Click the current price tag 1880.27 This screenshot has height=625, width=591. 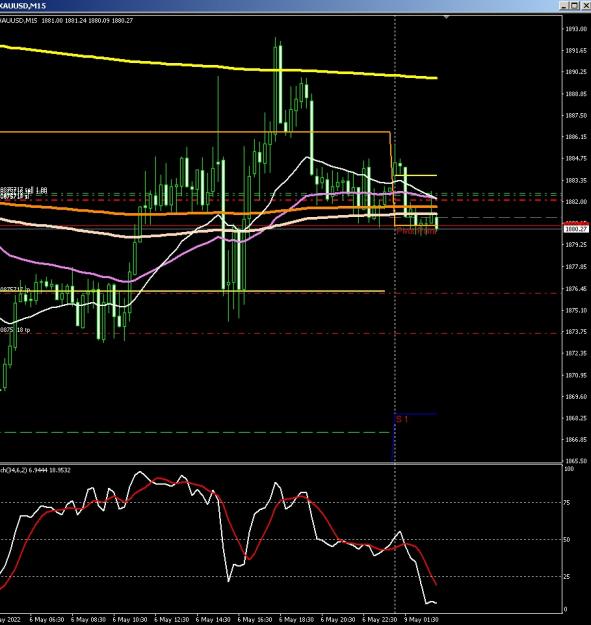tap(576, 229)
